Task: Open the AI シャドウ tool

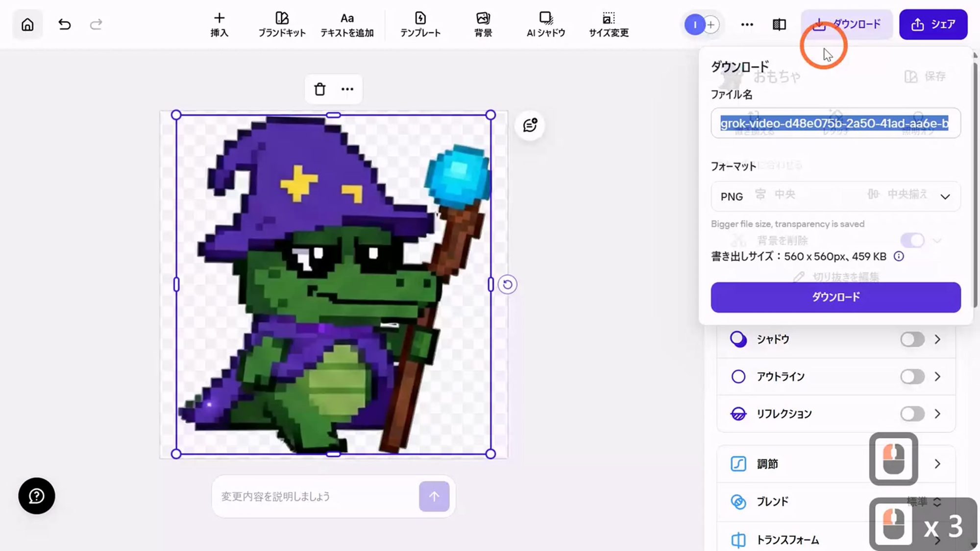Action: coord(545,24)
